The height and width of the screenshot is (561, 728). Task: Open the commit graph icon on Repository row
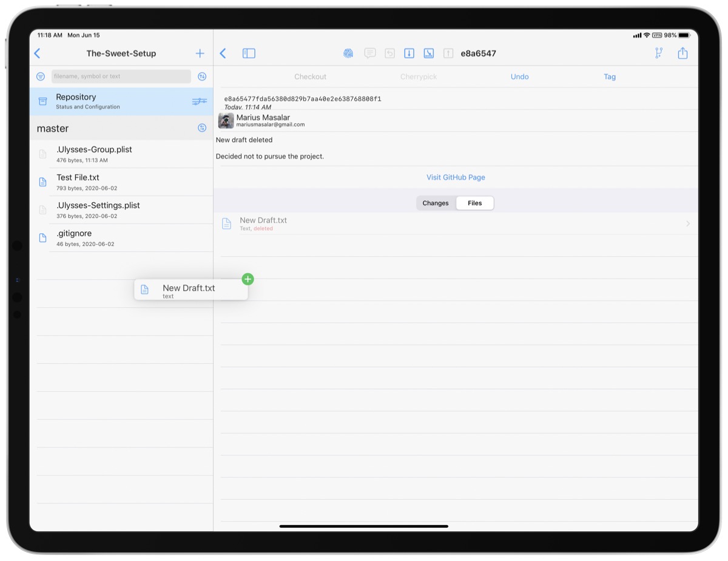pos(199,101)
